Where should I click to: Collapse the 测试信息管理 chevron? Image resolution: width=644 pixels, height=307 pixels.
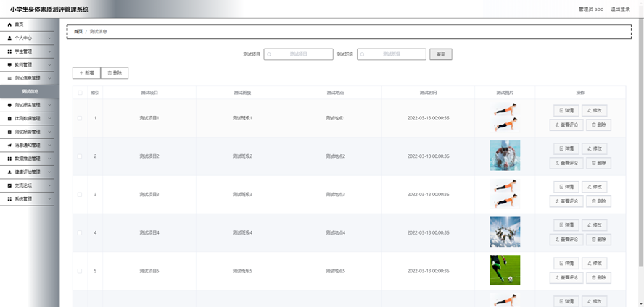point(49,78)
